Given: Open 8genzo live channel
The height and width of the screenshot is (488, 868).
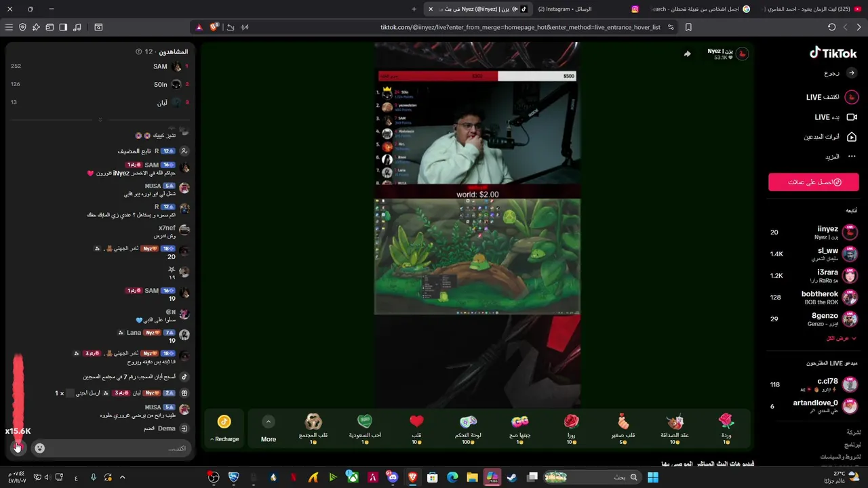Looking at the screenshot, I should coord(814,319).
